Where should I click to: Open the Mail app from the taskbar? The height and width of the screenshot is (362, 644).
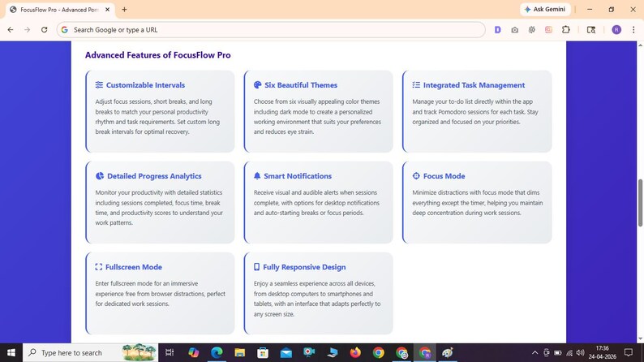click(286, 352)
